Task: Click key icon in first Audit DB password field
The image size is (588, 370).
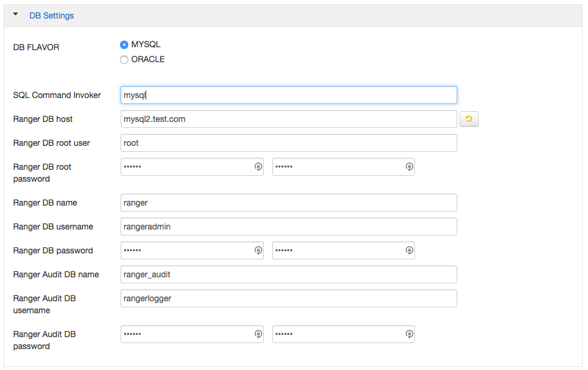Action: pyautogui.click(x=258, y=334)
